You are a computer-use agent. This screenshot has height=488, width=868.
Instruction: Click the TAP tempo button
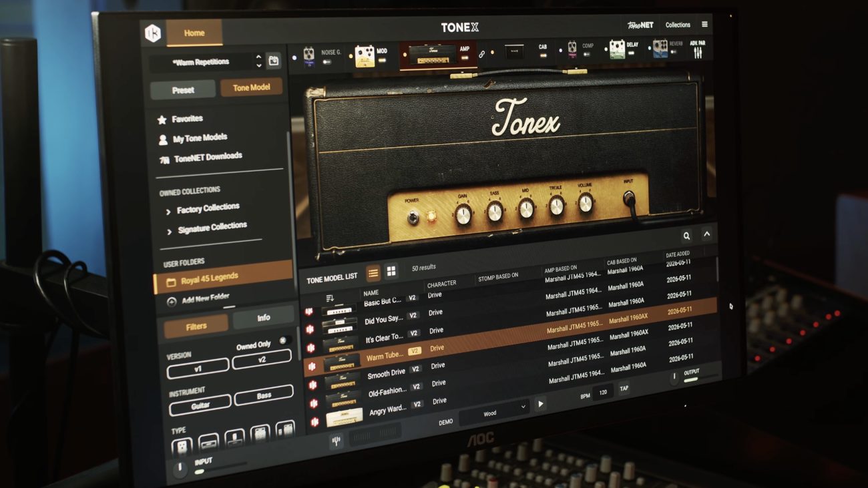[624, 389]
